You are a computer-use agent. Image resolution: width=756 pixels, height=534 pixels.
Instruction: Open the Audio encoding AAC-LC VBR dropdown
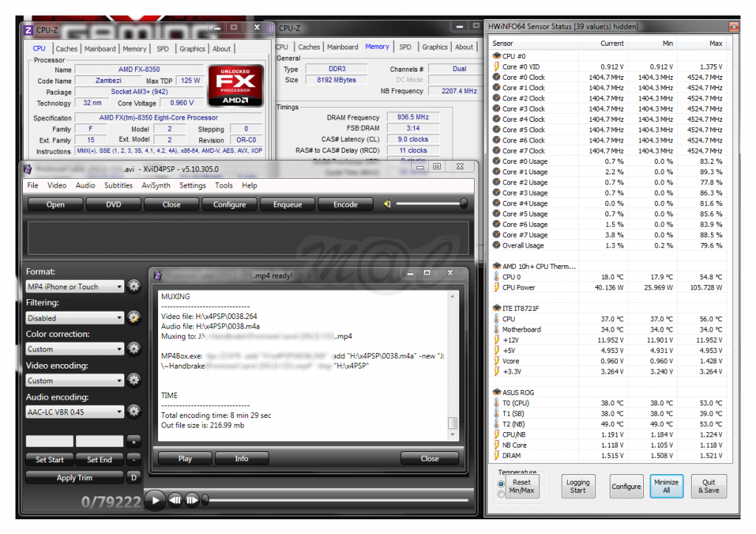click(x=75, y=412)
